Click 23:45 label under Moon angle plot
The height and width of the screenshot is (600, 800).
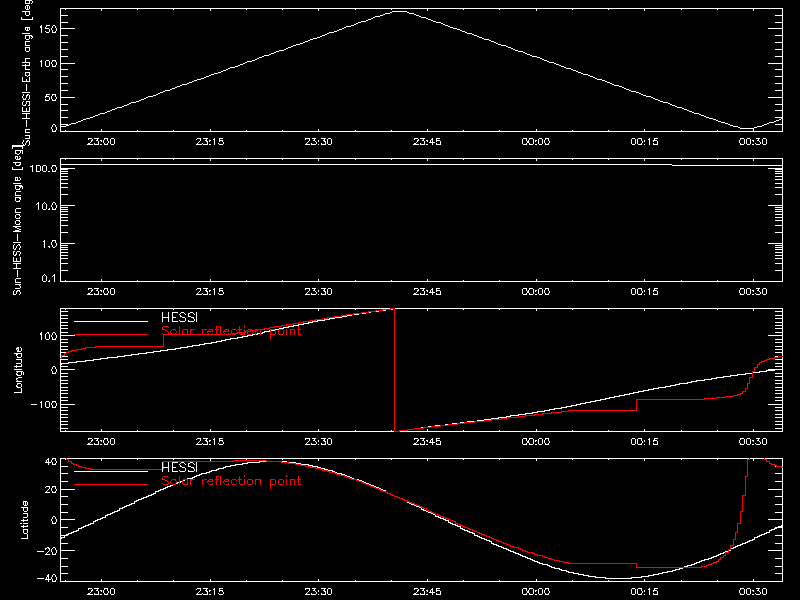[427, 292]
